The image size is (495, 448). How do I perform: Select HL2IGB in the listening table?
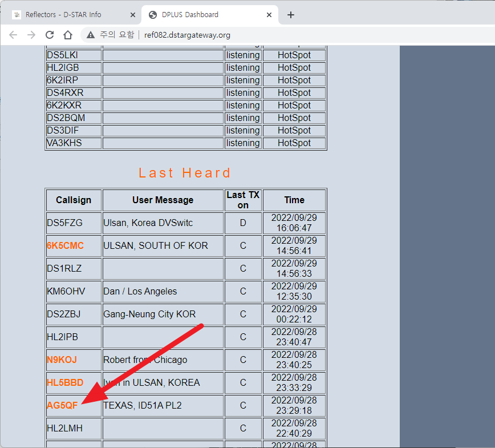tap(63, 67)
